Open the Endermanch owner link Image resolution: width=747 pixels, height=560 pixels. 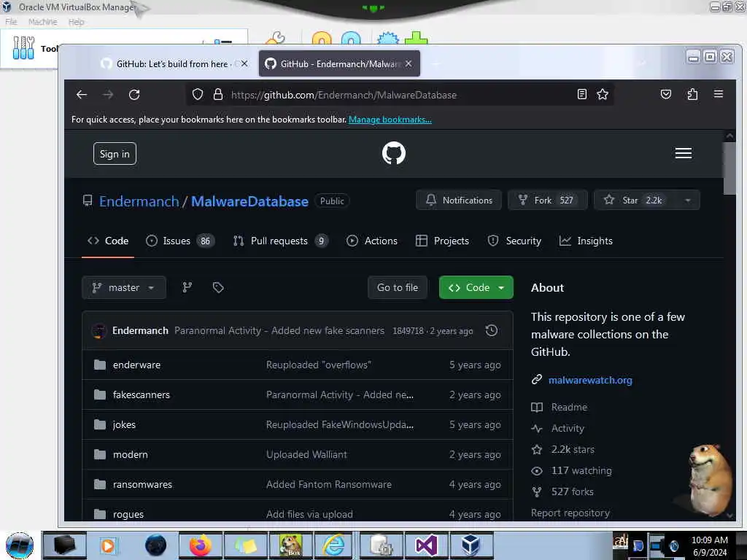139,201
